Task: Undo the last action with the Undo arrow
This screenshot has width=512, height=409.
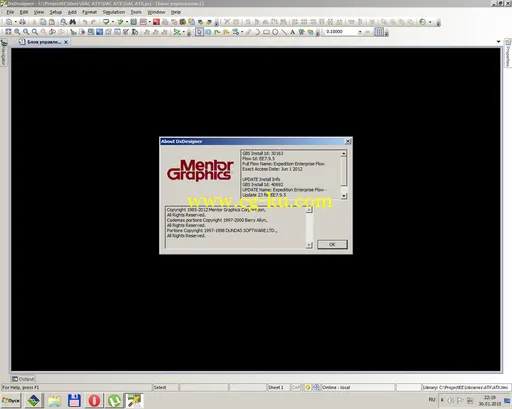Action: pos(85,22)
